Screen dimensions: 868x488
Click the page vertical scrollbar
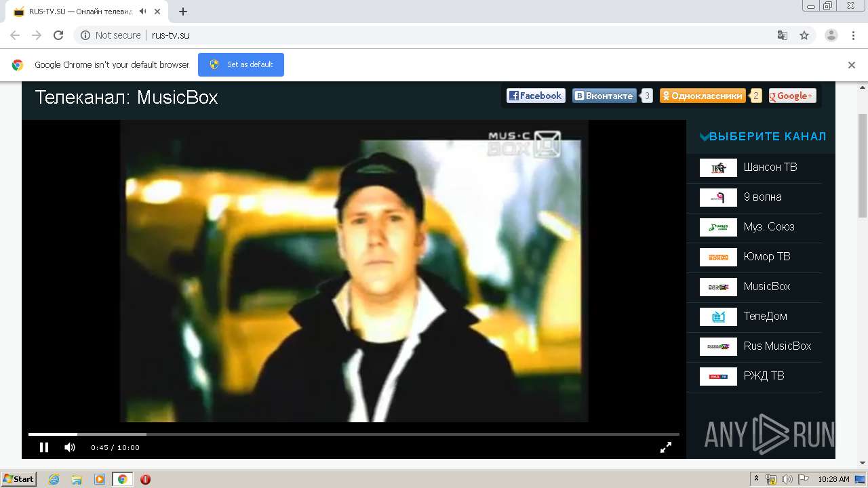pyautogui.click(x=863, y=165)
